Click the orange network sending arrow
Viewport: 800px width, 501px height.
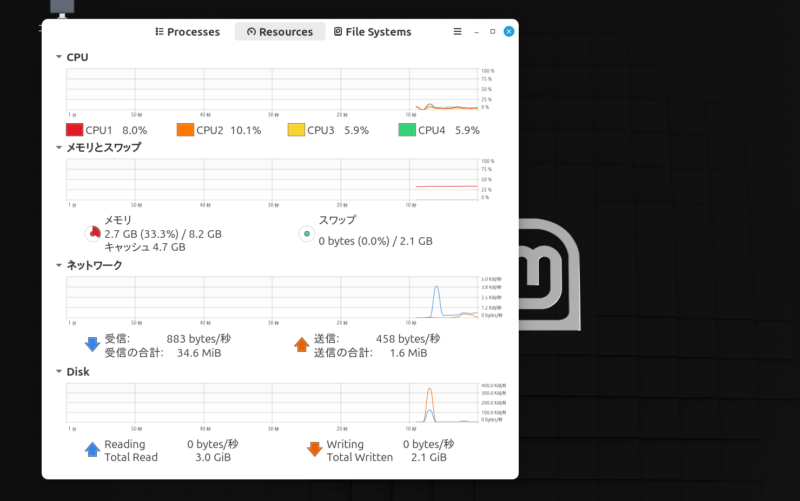pyautogui.click(x=301, y=345)
